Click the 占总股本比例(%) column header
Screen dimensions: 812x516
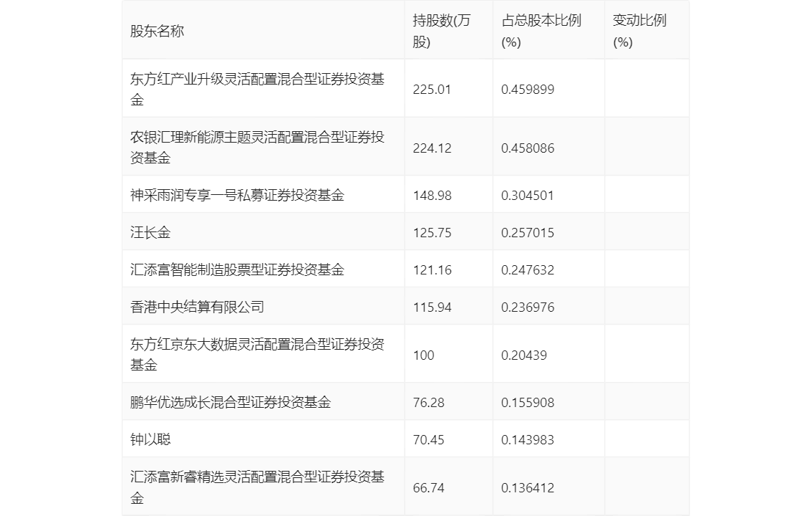point(541,31)
